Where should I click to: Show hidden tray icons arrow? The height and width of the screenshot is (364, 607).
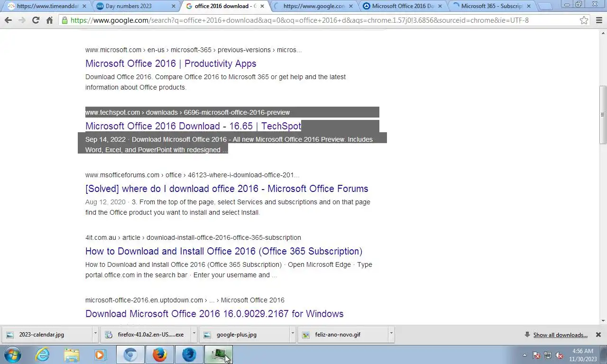pyautogui.click(x=524, y=355)
